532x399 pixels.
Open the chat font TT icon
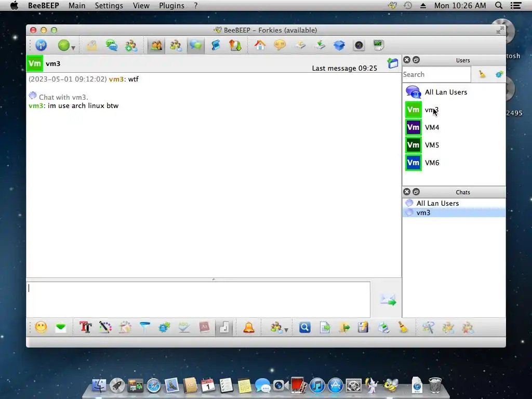pyautogui.click(x=86, y=327)
